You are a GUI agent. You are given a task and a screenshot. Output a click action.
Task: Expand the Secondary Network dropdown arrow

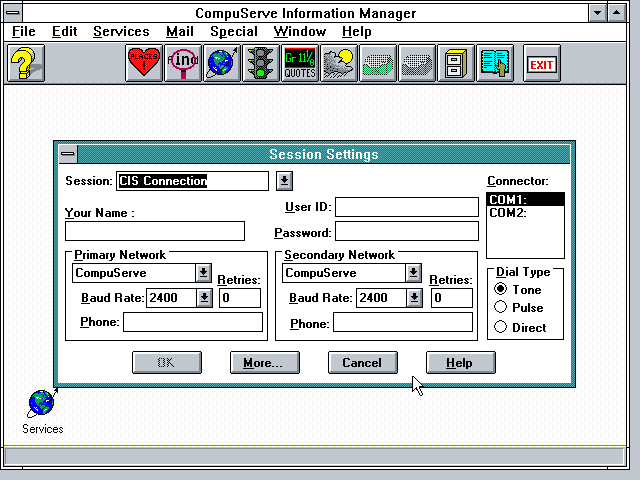413,273
